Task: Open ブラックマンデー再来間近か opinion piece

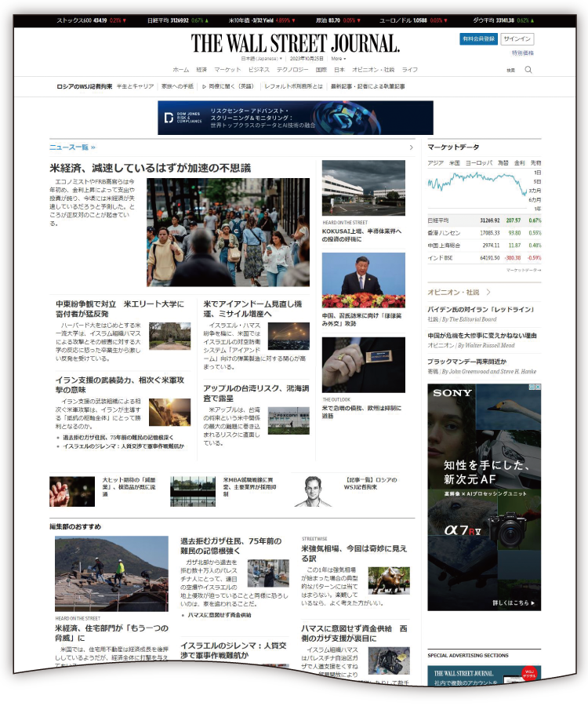Action: (467, 362)
